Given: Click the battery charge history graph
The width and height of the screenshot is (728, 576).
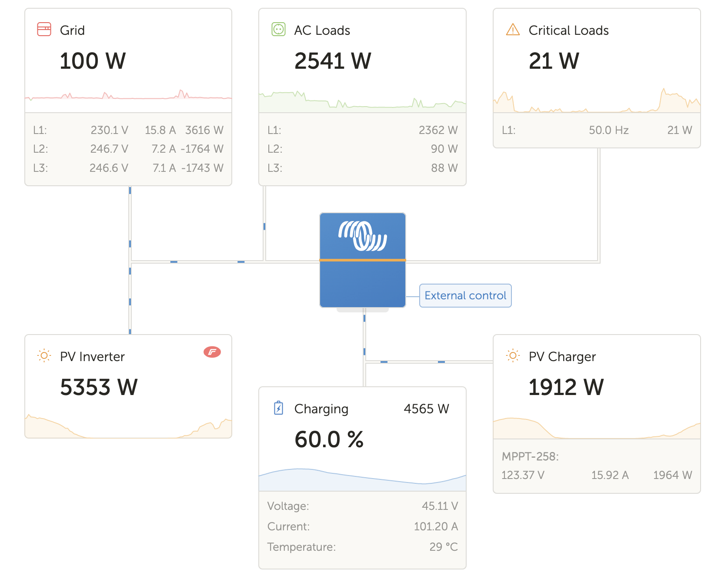Looking at the screenshot, I should tap(362, 479).
